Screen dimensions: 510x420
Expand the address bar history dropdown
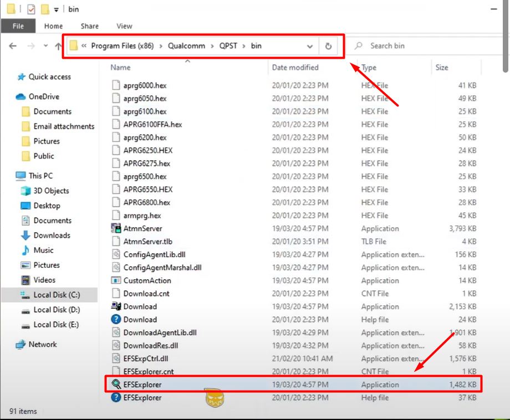point(310,47)
